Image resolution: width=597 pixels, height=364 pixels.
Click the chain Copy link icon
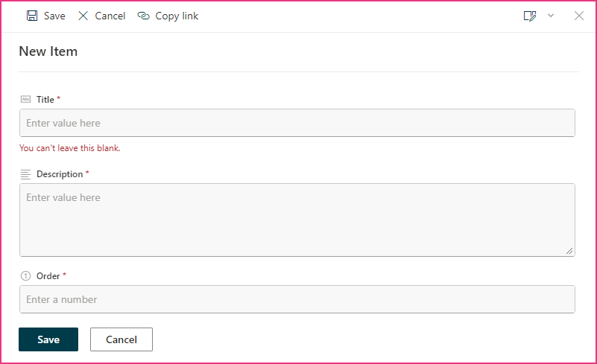click(144, 16)
